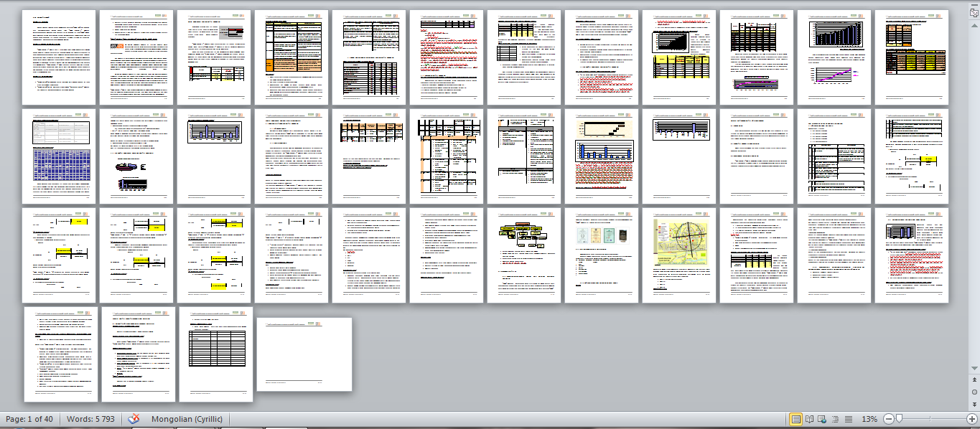Switch to Outline view

(x=835, y=419)
